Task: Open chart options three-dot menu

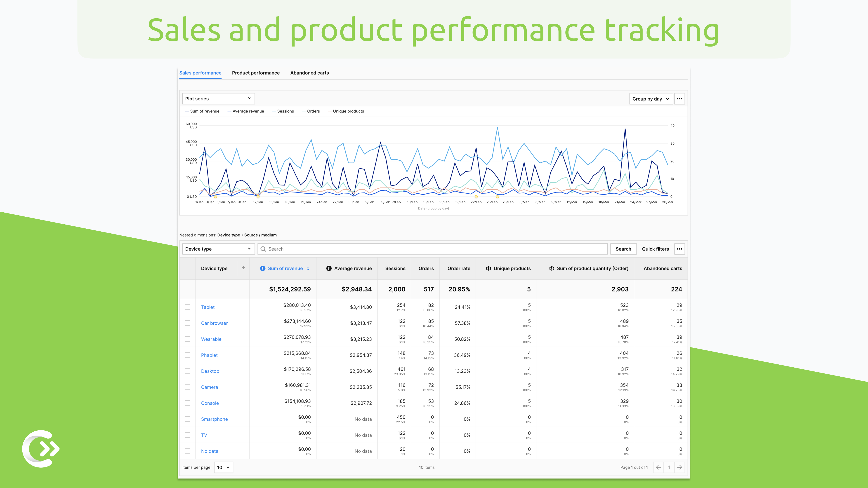Action: [679, 99]
